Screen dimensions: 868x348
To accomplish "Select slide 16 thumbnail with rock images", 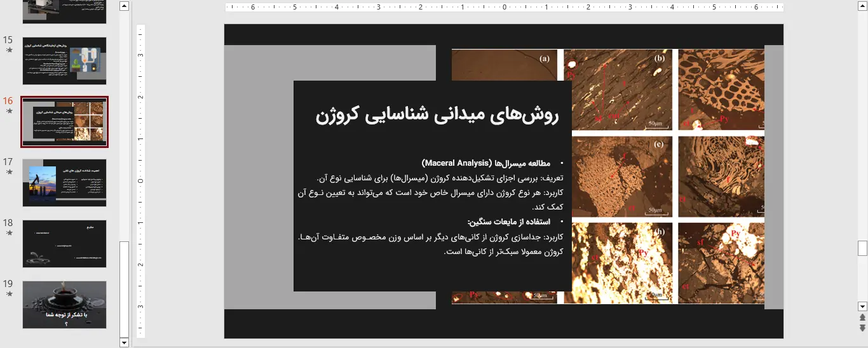I will pos(65,122).
